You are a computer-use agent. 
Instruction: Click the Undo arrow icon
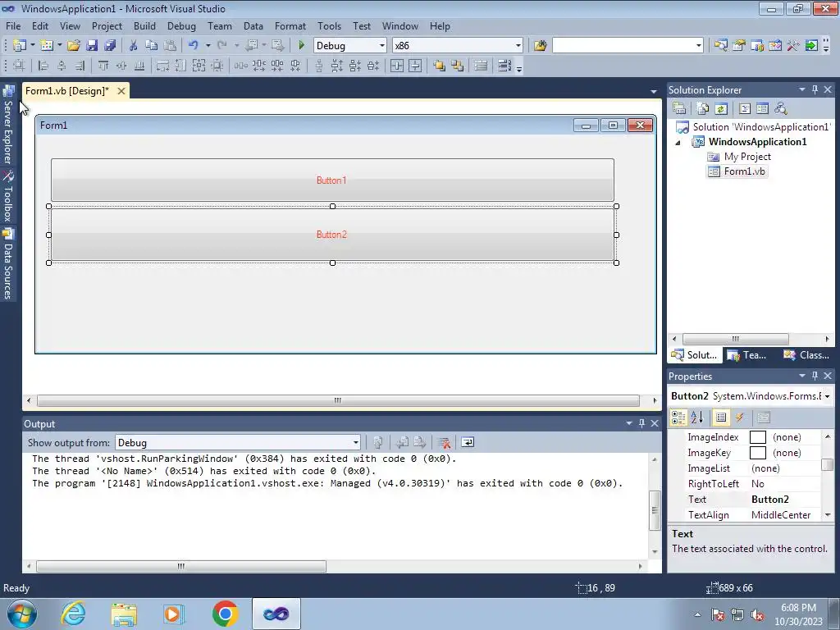coord(194,46)
